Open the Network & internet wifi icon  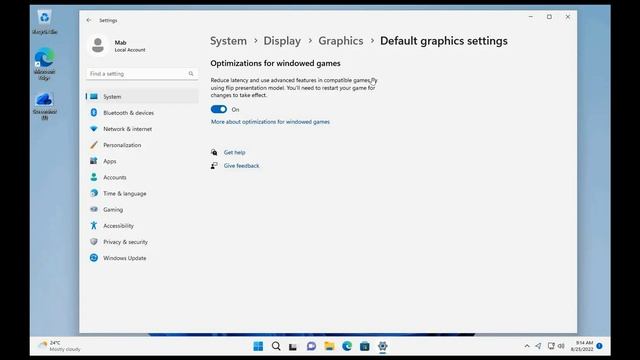coord(94,129)
